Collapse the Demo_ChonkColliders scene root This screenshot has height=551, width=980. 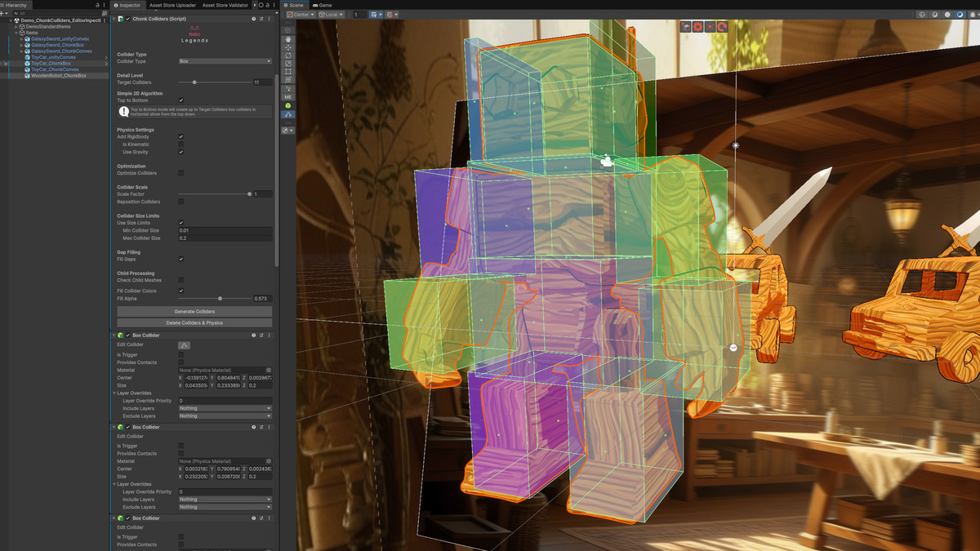click(11, 20)
